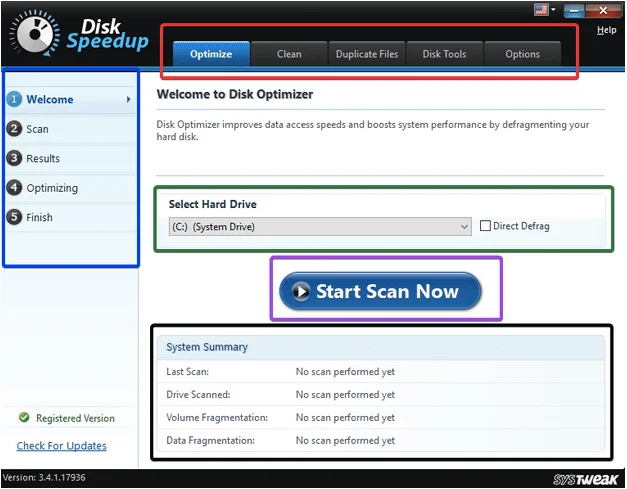Viewport: 627px width, 489px height.
Task: Click the Start Scan Now button
Action: pyautogui.click(x=380, y=291)
